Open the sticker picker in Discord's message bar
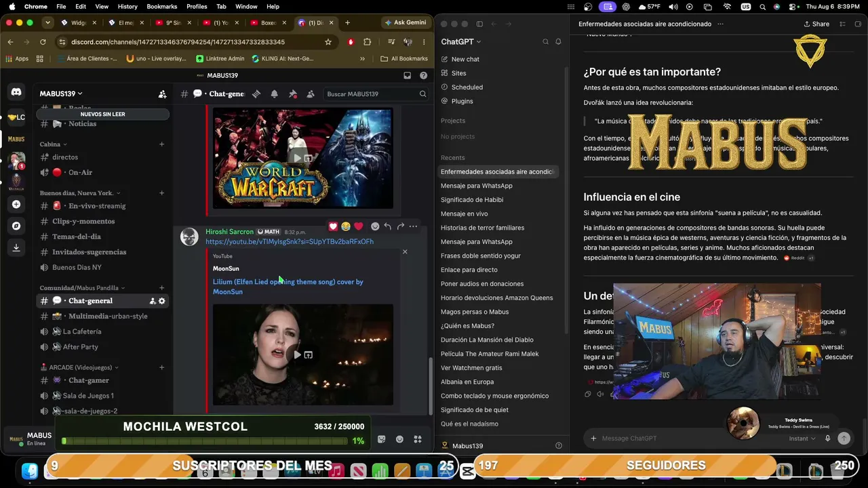This screenshot has height=488, width=868. click(x=381, y=439)
